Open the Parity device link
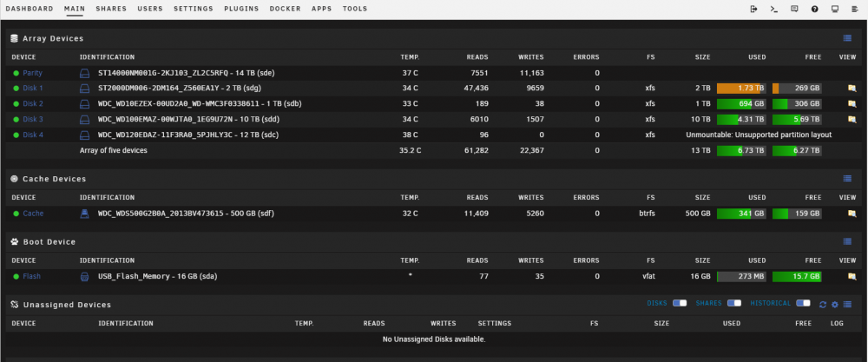Screen dimensions: 868x362 point(33,73)
